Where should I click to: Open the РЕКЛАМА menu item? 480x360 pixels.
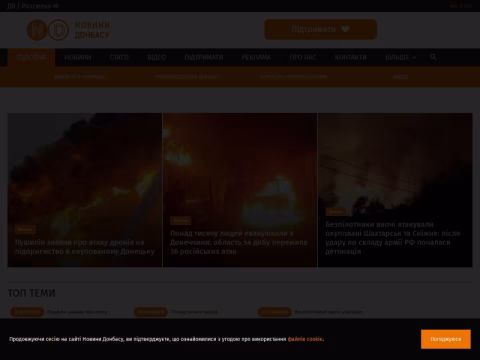pyautogui.click(x=256, y=57)
